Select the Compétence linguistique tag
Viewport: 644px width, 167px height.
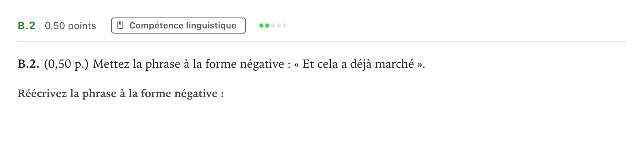point(178,26)
